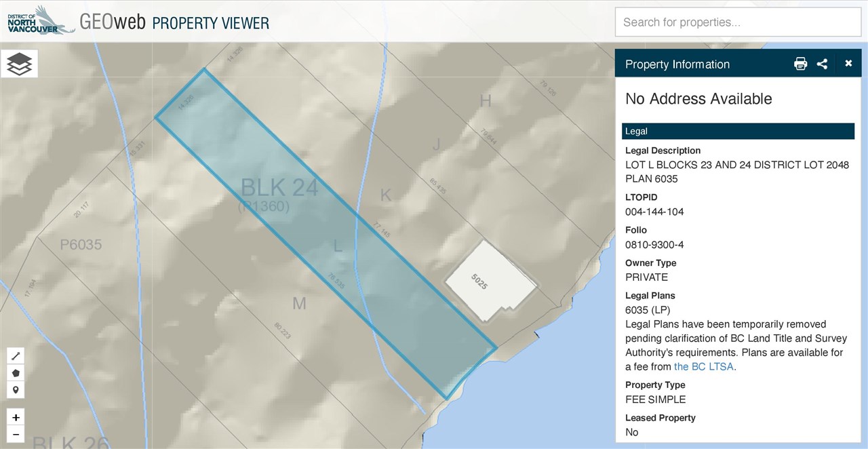
Task: Click the GEOweb Property Viewer title
Action: point(174,22)
